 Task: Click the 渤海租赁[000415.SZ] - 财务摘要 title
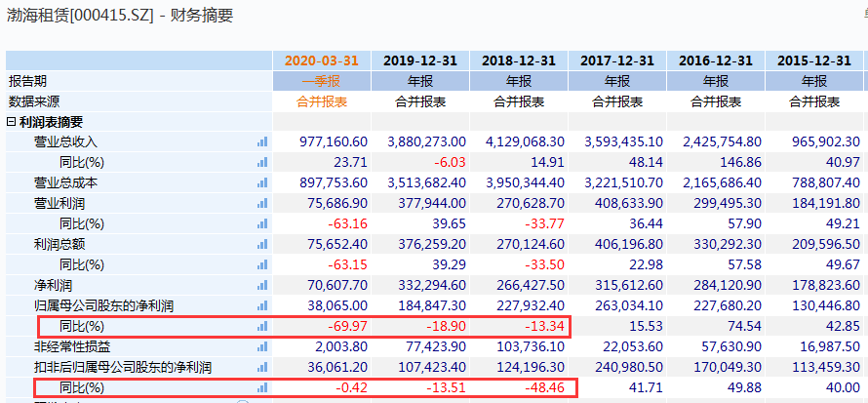pos(120,16)
